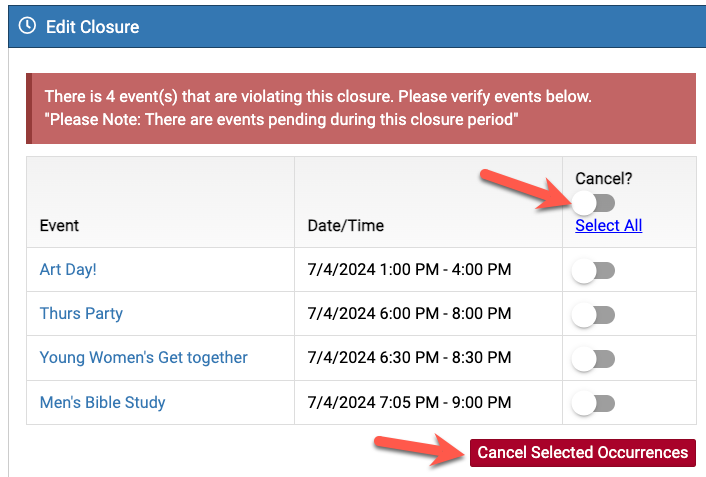The width and height of the screenshot is (706, 477).
Task: Click the Date/Time column header
Action: [345, 226]
